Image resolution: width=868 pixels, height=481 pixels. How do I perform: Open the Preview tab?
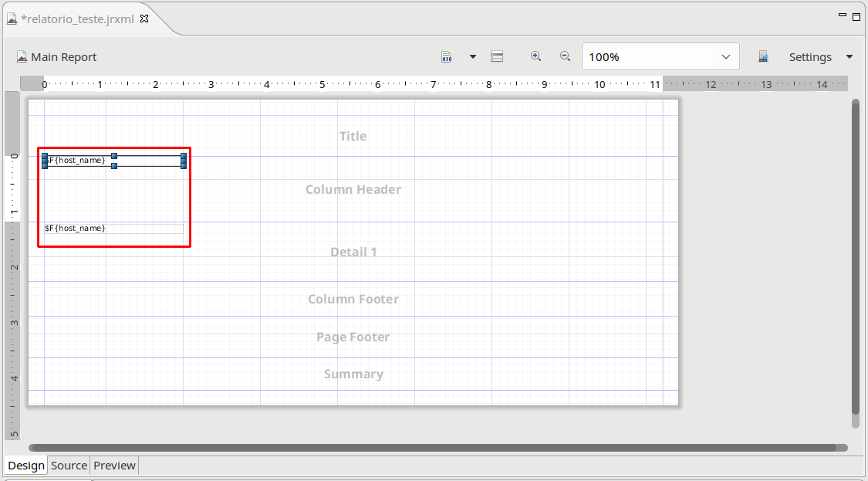click(x=114, y=466)
